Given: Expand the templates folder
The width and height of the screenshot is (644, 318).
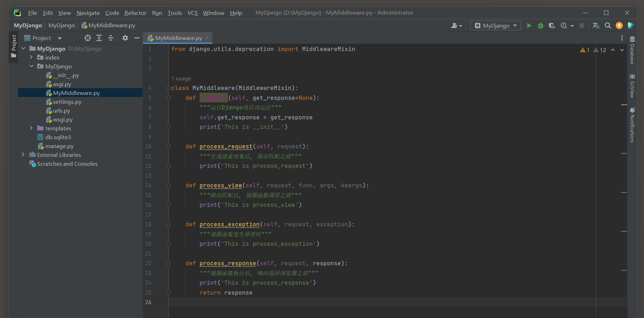Looking at the screenshot, I should click(x=31, y=128).
